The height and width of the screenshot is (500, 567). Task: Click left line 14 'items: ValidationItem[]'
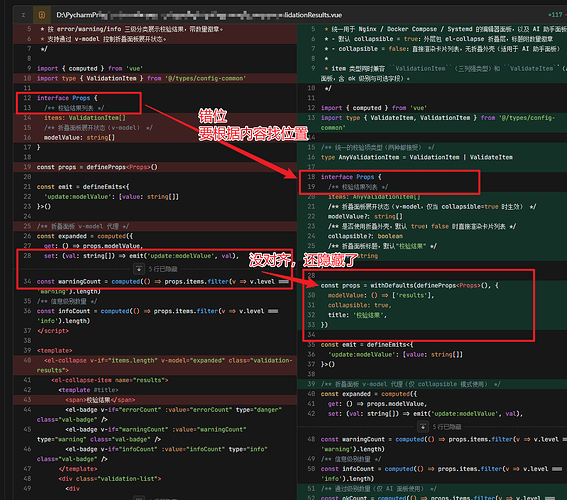point(85,118)
